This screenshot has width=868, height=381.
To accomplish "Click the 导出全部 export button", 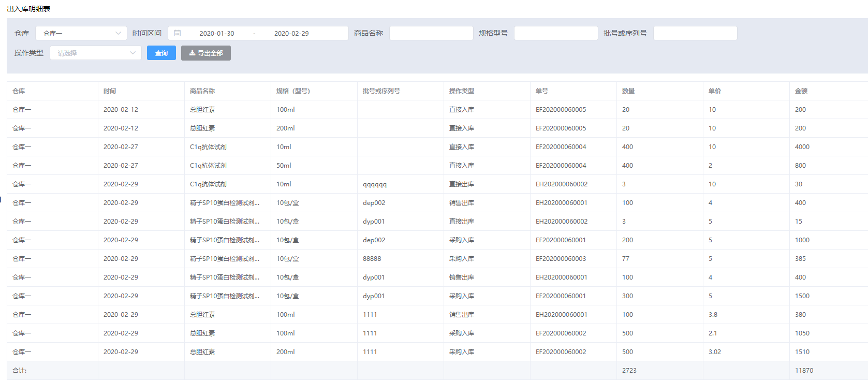I will [x=206, y=53].
